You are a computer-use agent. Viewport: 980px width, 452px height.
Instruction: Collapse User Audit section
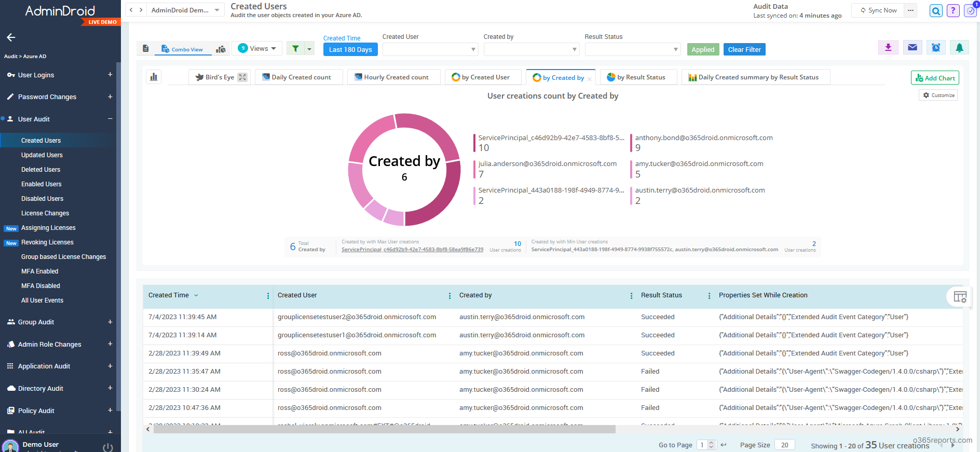click(x=110, y=119)
